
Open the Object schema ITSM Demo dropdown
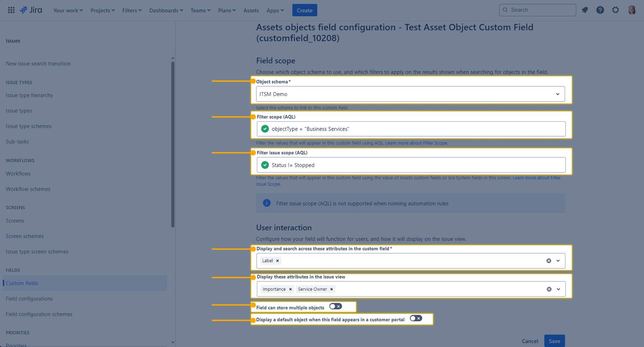tap(410, 94)
